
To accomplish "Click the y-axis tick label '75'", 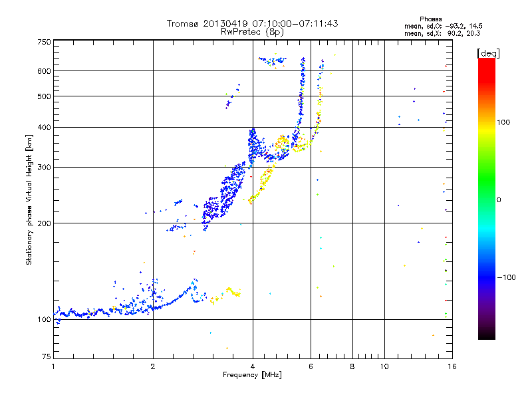I will point(47,356).
